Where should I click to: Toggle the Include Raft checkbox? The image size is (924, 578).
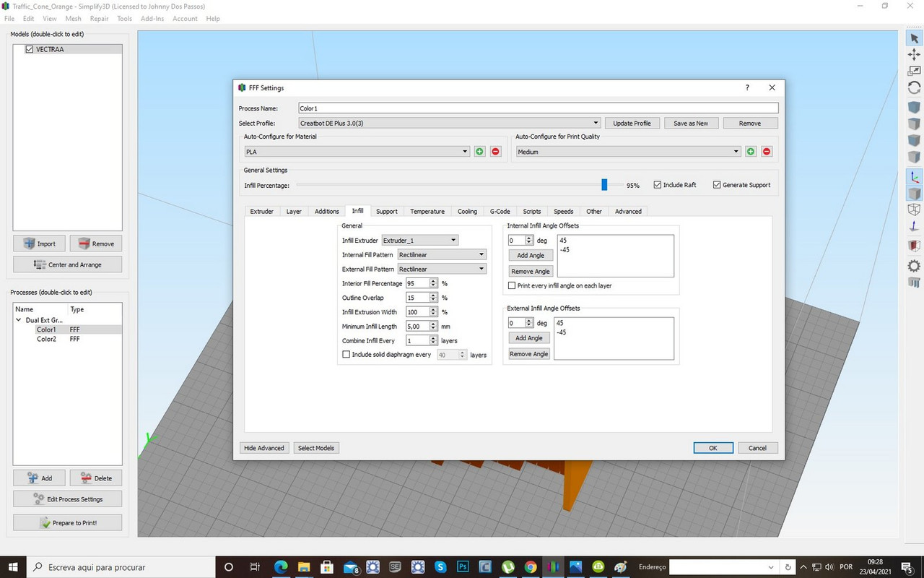[658, 185]
